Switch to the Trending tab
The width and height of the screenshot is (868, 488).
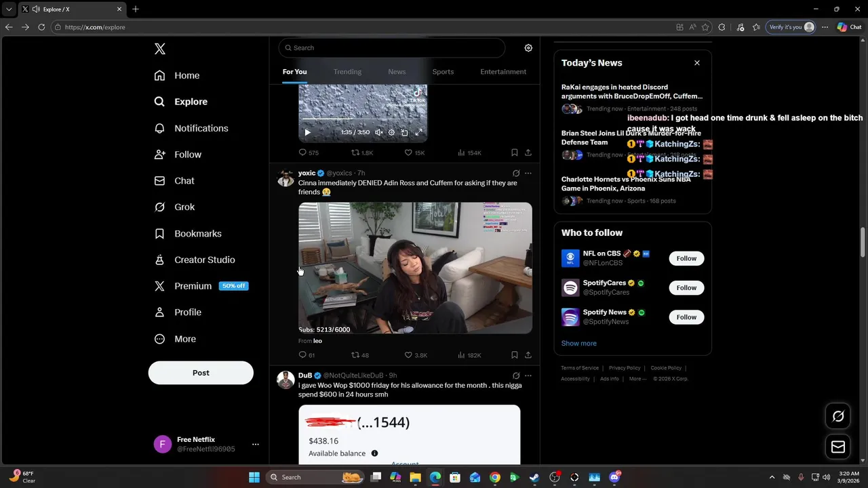coord(347,72)
